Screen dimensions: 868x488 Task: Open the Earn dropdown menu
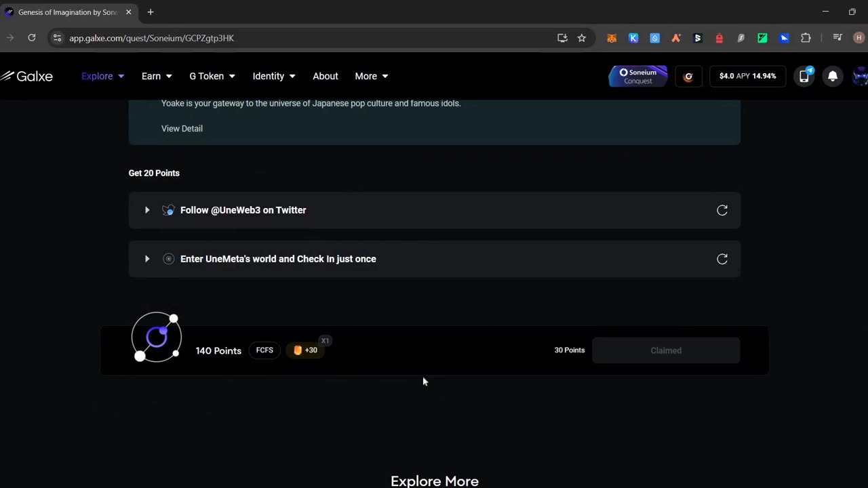coord(157,76)
